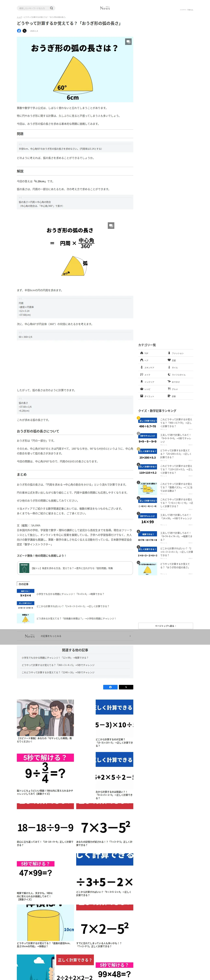
Task: Open related article 12×99 暗算
Action: 55,658
